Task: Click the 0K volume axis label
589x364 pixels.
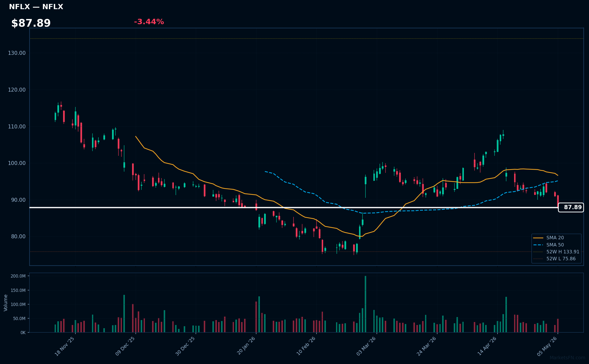Action: [x=23, y=333]
